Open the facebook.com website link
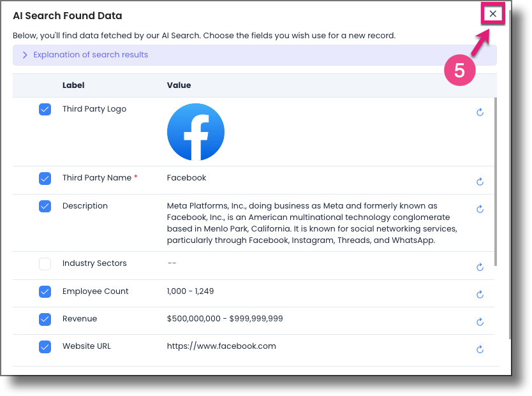 (x=221, y=346)
